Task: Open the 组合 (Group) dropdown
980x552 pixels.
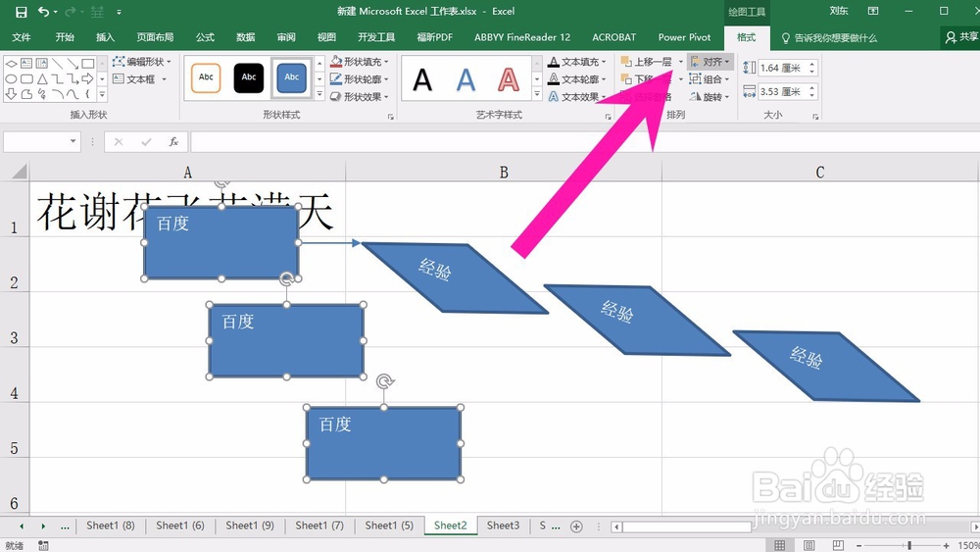Action: coord(710,79)
